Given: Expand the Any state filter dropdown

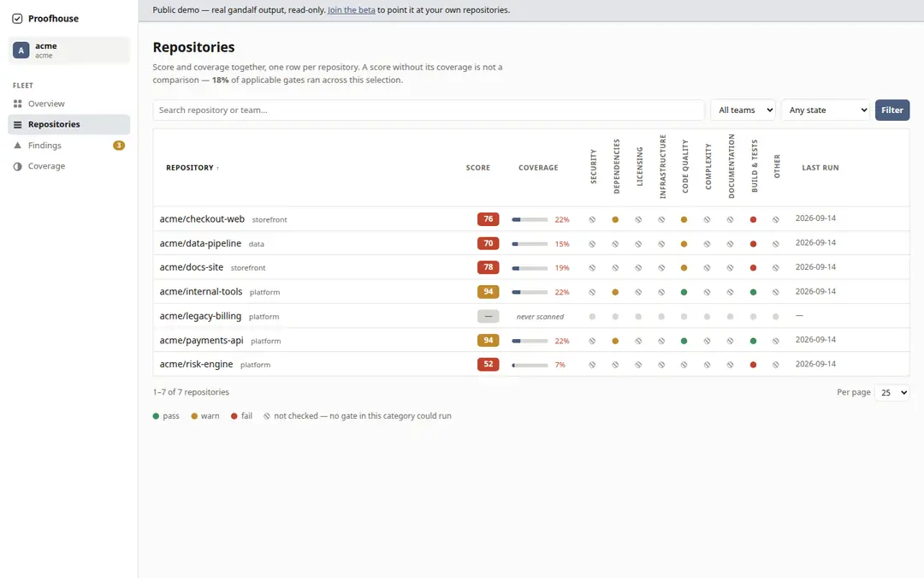Looking at the screenshot, I should pos(825,110).
